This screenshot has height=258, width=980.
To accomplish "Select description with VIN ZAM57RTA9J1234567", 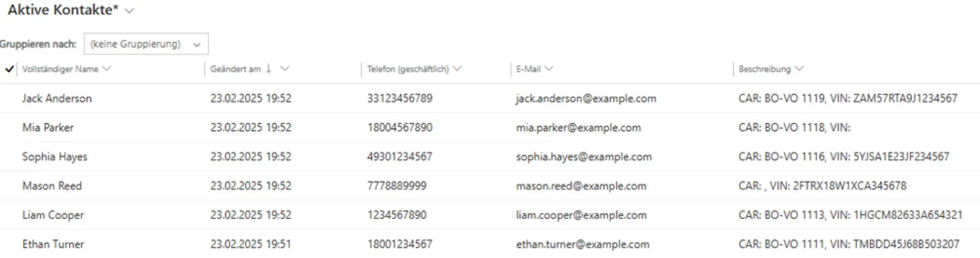I will coord(848,99).
